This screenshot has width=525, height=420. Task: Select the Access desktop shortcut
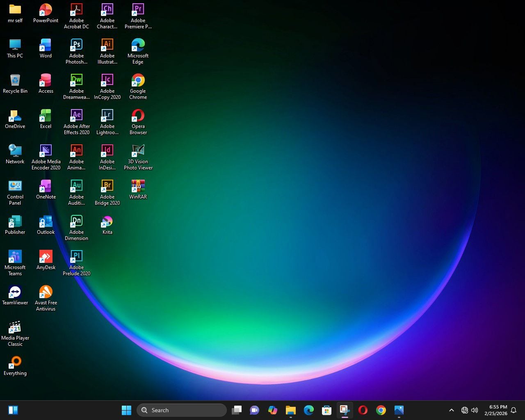click(x=46, y=84)
